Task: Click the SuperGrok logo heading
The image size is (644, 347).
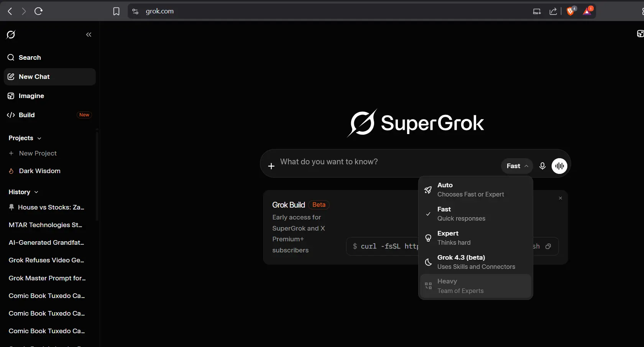Action: coord(416,123)
